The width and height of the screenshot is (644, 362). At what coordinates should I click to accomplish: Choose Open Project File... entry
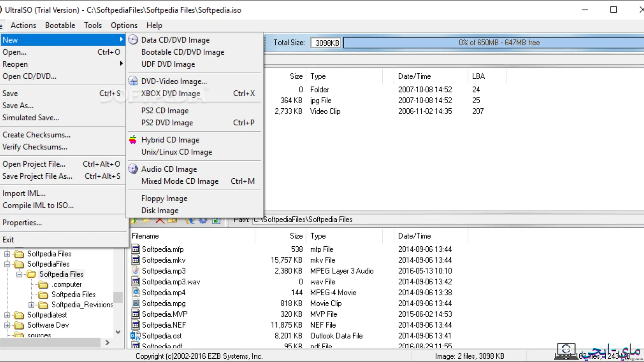pyautogui.click(x=63, y=164)
